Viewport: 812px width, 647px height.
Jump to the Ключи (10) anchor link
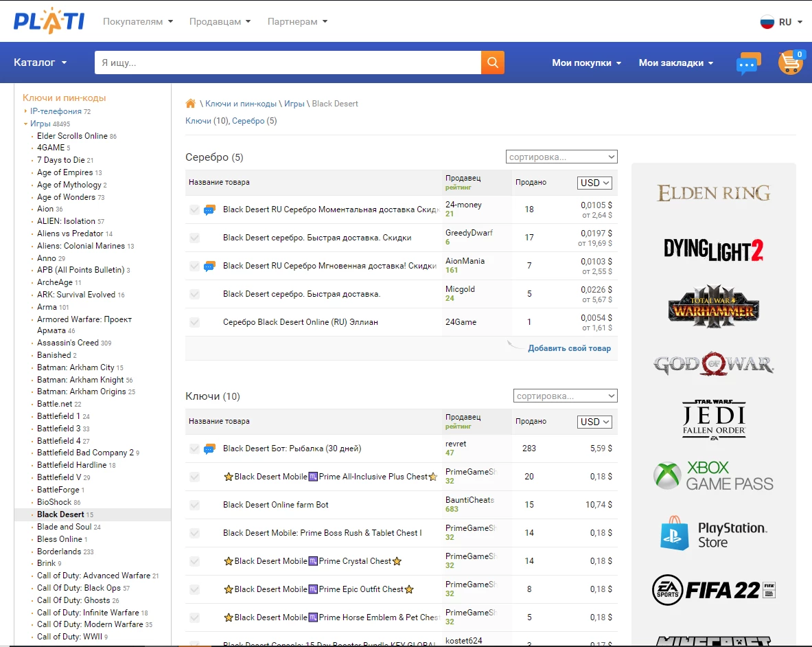coord(198,121)
